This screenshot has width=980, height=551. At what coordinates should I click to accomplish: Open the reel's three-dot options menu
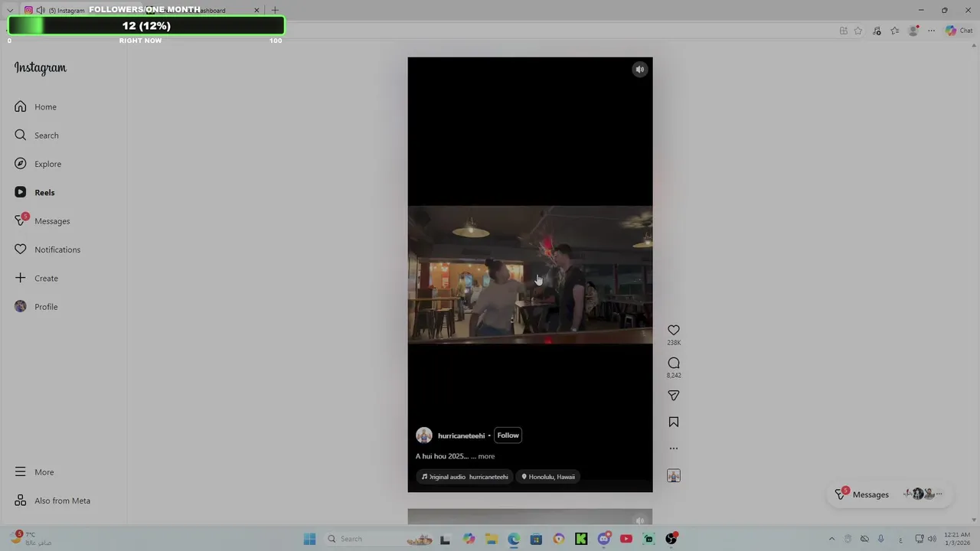[674, 448]
